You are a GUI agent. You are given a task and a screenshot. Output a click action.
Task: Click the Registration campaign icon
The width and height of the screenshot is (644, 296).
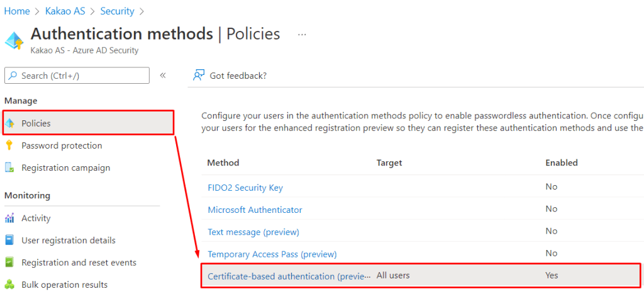coord(9,168)
